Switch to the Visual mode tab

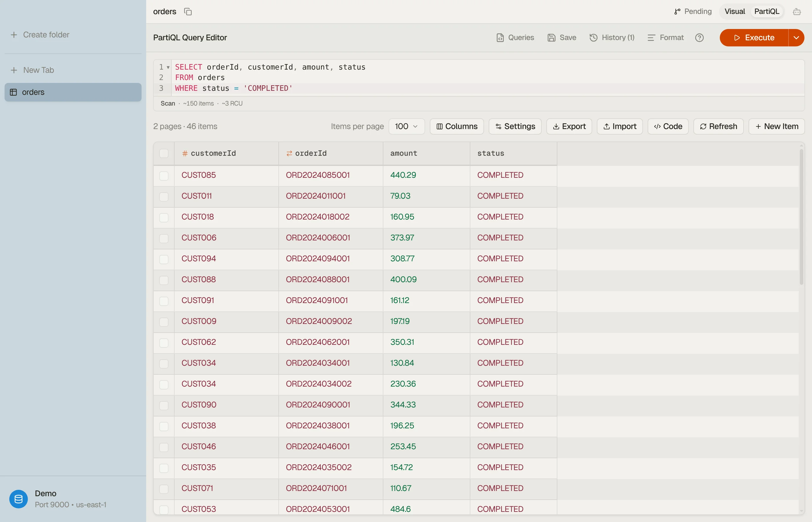pos(734,12)
